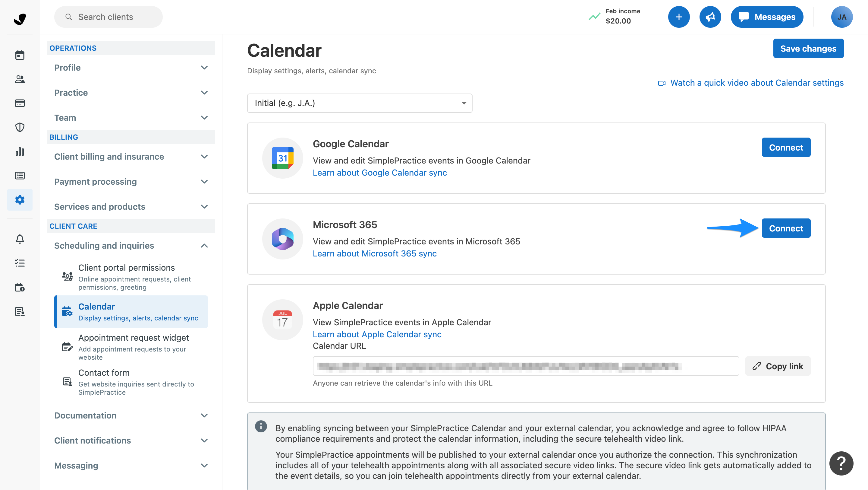Open the clients icon in the sidebar
The height and width of the screenshot is (490, 868).
(20, 79)
